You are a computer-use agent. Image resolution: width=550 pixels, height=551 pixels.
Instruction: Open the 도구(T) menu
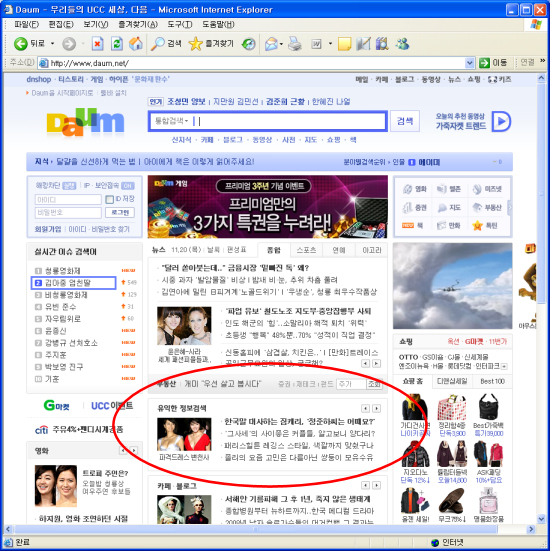[x=180, y=24]
